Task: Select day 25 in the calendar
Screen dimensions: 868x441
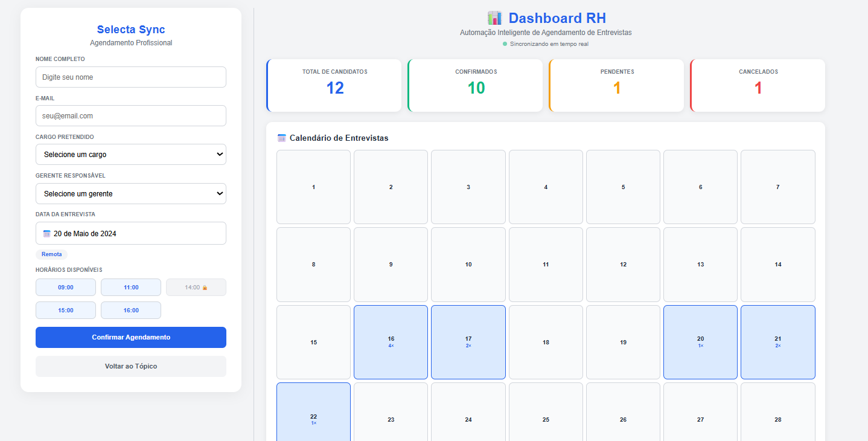Action: pyautogui.click(x=546, y=412)
